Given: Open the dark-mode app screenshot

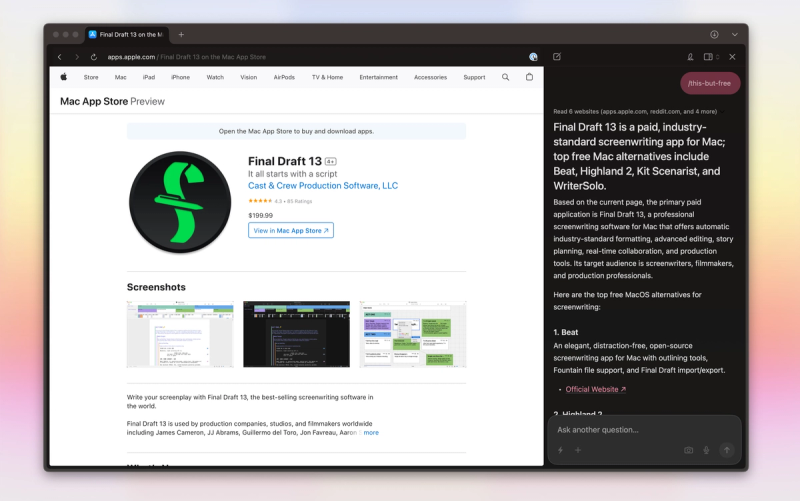Looking at the screenshot, I should click(x=296, y=334).
